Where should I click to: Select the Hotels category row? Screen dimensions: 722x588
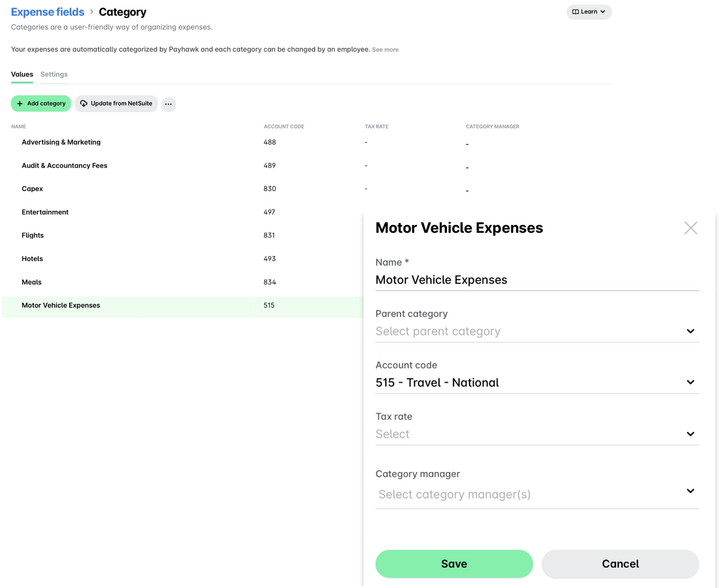coord(32,258)
